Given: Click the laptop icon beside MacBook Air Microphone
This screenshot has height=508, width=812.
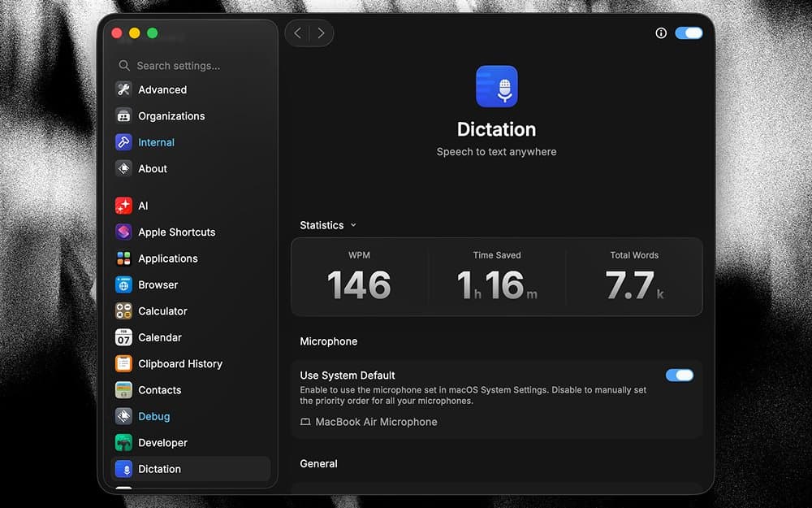Looking at the screenshot, I should point(305,422).
